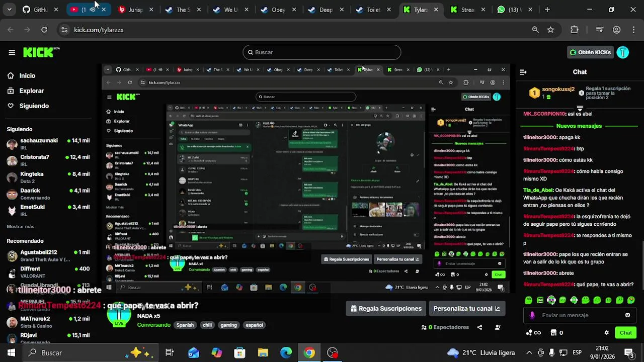Viewport: 644px width, 362px height.
Task: Open Chrome extensions puzzle icon
Action: [x=575, y=30]
